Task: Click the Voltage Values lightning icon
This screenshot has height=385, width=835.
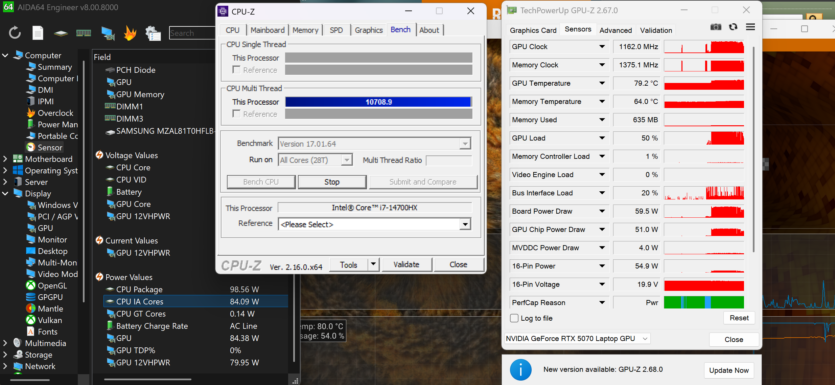Action: (99, 155)
